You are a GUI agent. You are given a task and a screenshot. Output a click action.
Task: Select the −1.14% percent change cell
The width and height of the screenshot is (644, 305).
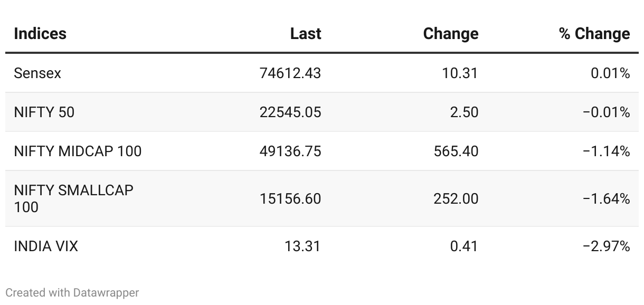606,151
